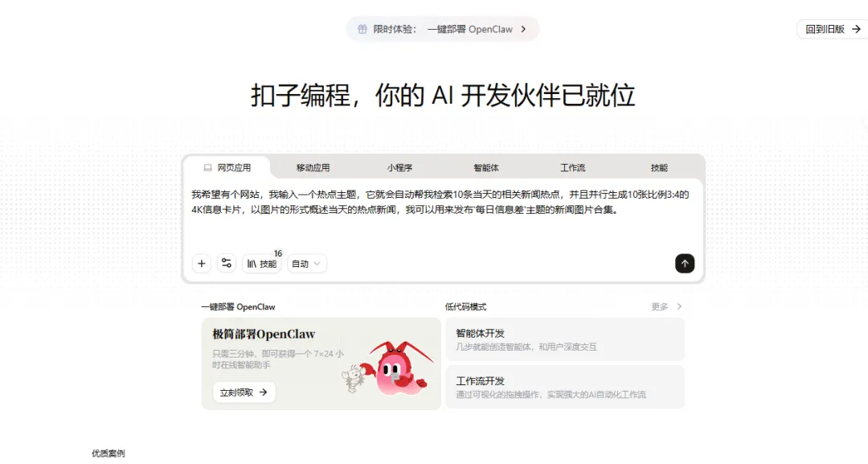
Task: Click the laptop icon on 网页应用 tab
Action: tap(207, 167)
